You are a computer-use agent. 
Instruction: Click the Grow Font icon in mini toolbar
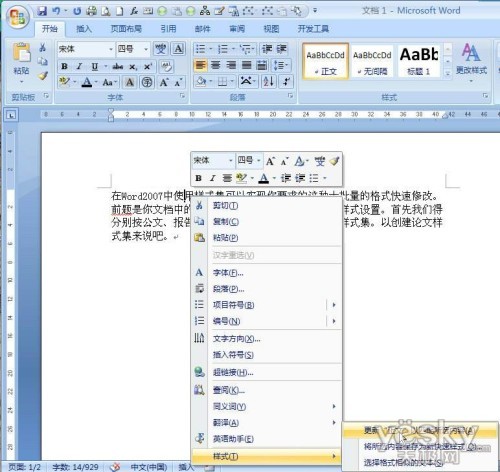[x=270, y=161]
